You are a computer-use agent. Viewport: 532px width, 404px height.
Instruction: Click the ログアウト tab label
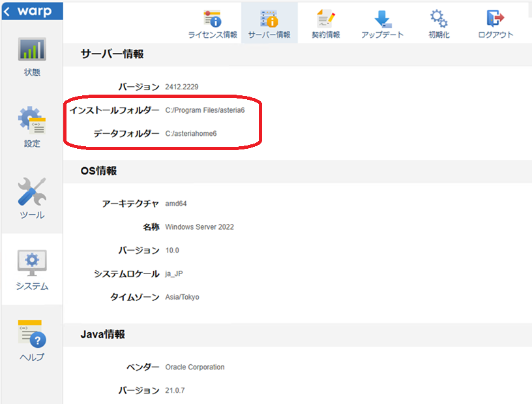[495, 35]
